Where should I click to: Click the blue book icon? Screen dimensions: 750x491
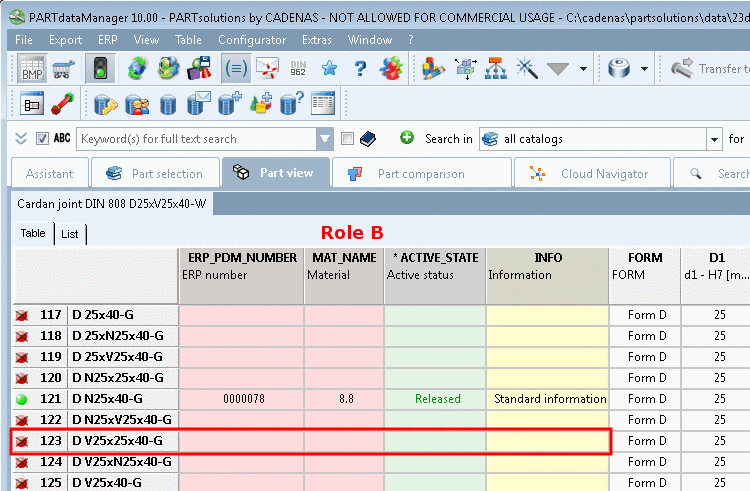pos(368,139)
